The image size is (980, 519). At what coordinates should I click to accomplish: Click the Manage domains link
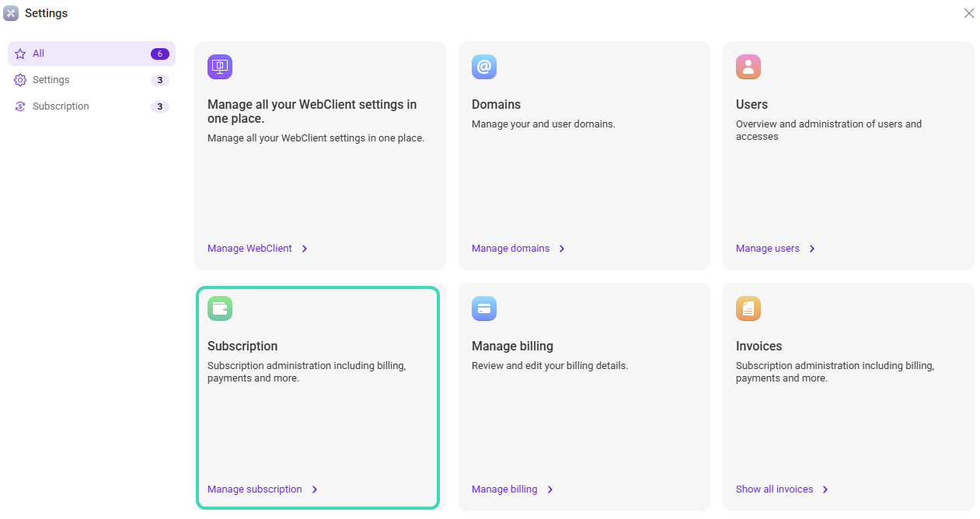tap(510, 248)
